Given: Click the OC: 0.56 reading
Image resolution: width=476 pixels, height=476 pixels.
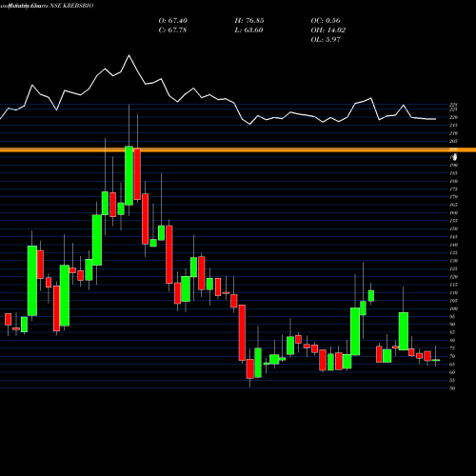Looking at the screenshot, I should pos(326,21).
